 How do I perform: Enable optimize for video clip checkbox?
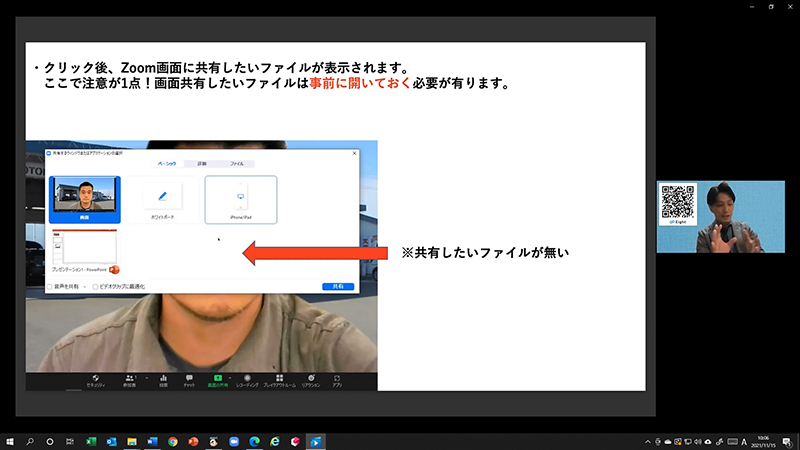click(95, 286)
